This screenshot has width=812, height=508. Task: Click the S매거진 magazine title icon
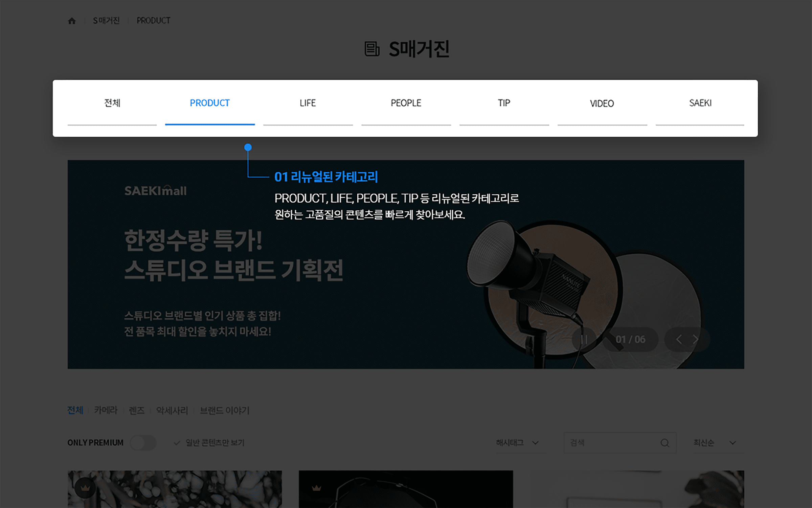(x=372, y=49)
